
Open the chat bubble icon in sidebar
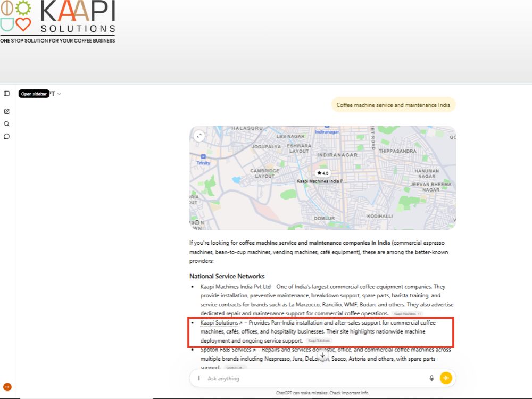click(7, 136)
